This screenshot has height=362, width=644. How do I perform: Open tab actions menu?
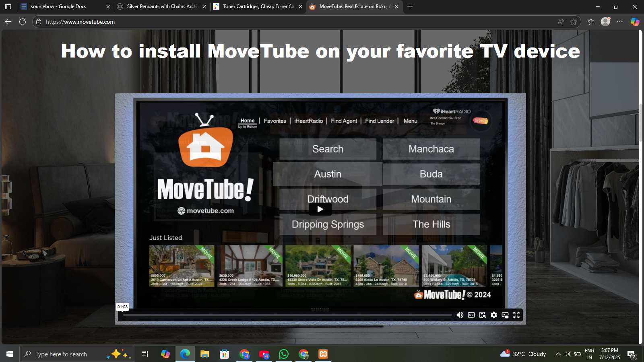pos(8,6)
